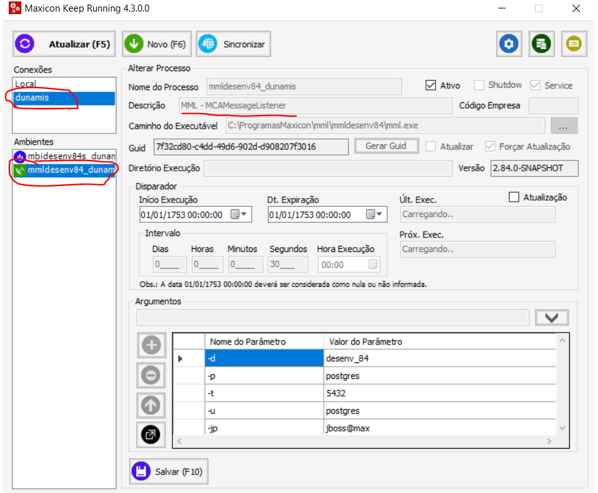Screen dimensions: 598x493
Task: Expand the Argumentos chevron button
Action: (552, 317)
